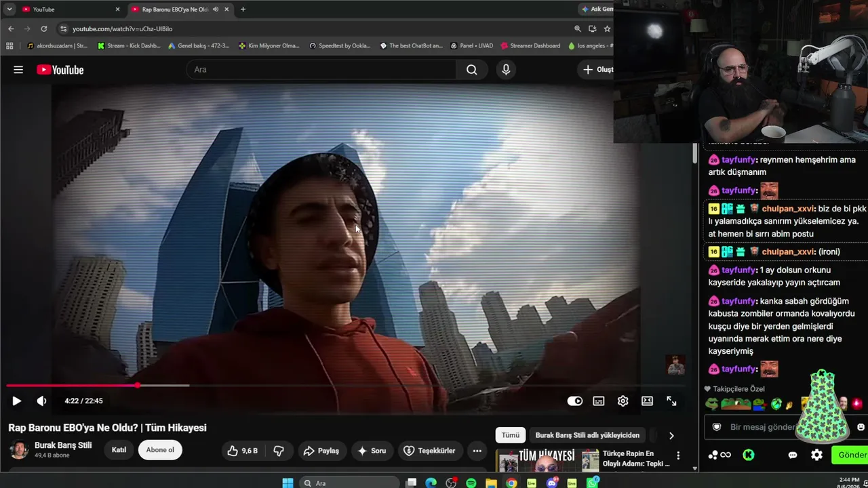Expand the tab search dropdown
This screenshot has width=868, height=488.
(x=9, y=9)
